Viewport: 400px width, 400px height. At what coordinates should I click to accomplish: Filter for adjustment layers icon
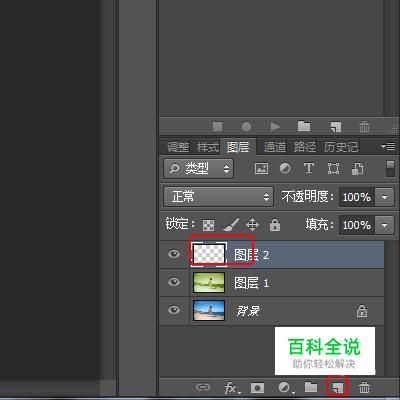point(285,168)
